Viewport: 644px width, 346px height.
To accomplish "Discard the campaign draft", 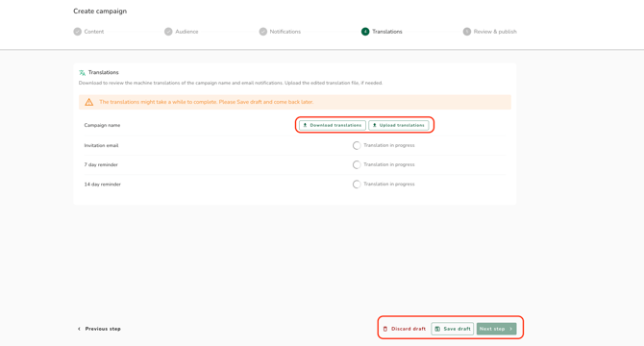I will (x=404, y=329).
